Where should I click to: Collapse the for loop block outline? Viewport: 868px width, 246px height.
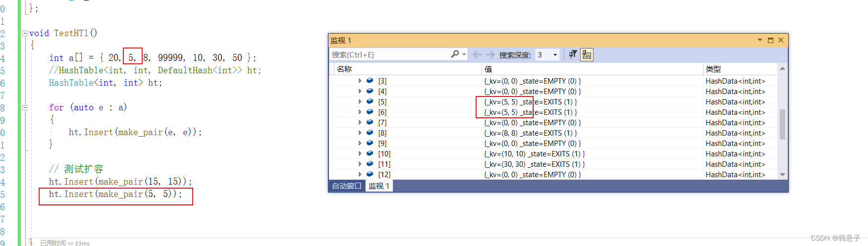point(25,107)
